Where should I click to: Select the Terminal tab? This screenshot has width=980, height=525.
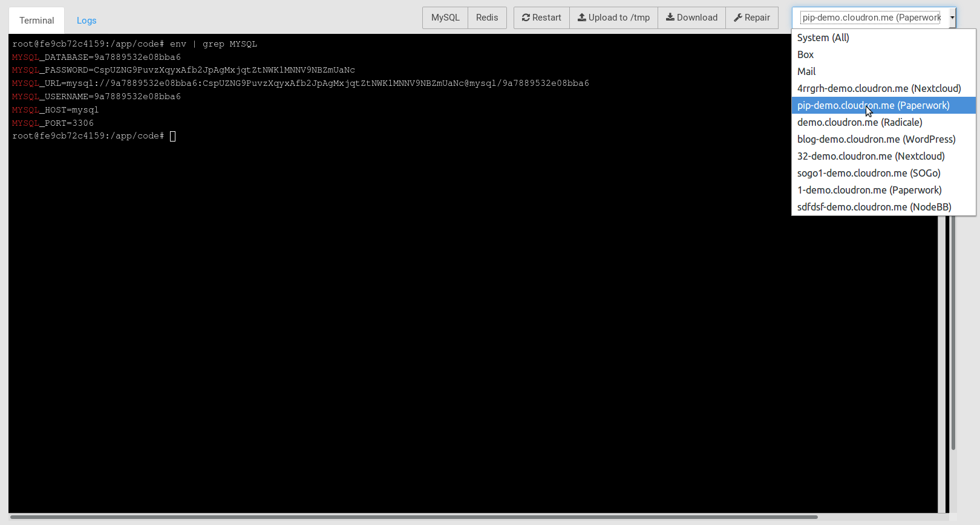36,21
